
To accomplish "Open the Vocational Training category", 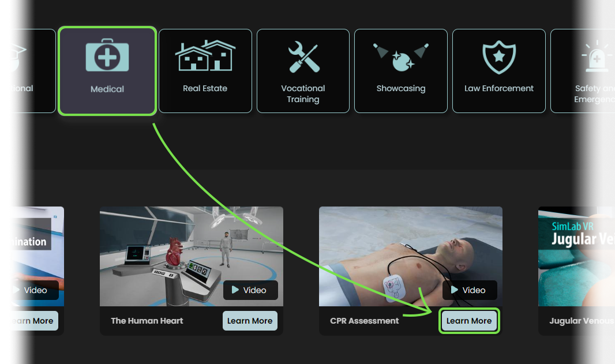I will (303, 71).
